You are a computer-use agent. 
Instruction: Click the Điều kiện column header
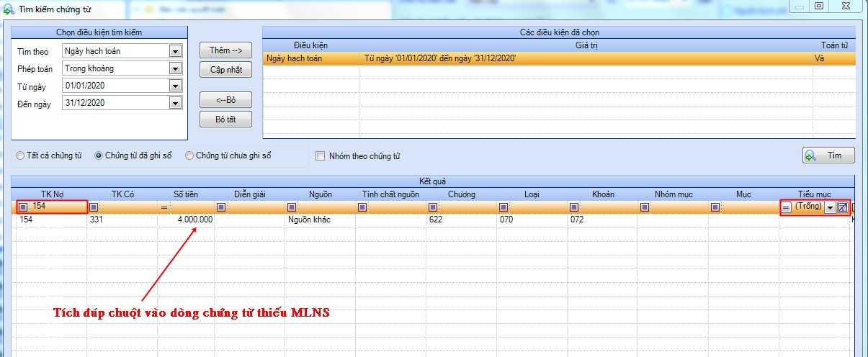pos(311,45)
